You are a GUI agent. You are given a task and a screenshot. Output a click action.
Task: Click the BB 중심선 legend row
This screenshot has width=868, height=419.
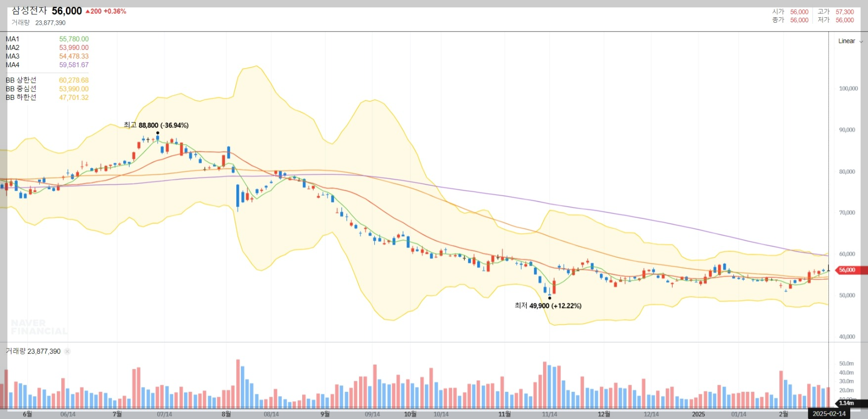click(x=47, y=89)
